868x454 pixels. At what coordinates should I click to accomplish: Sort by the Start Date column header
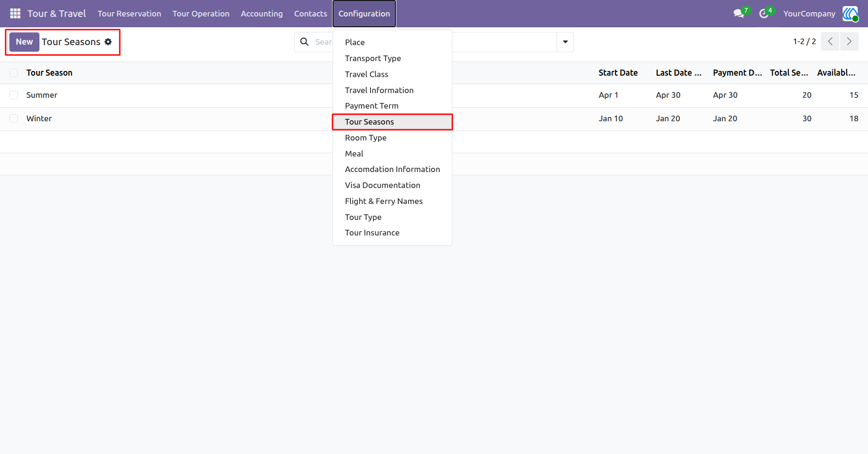pyautogui.click(x=618, y=73)
